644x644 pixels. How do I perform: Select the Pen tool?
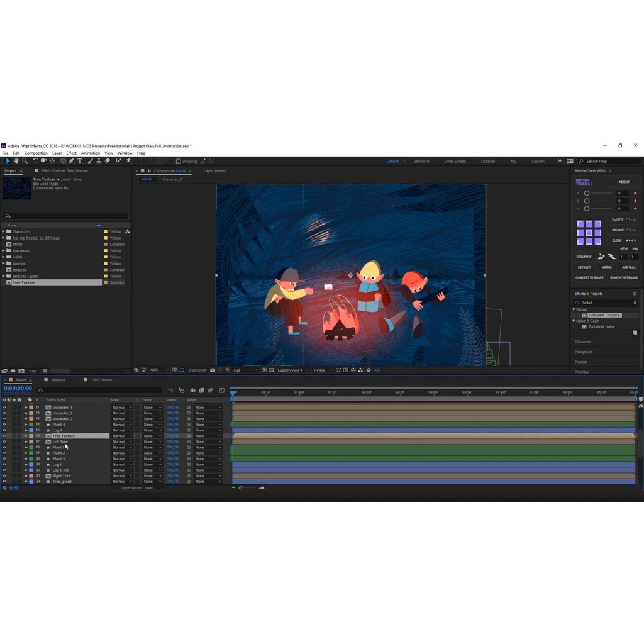tap(71, 161)
